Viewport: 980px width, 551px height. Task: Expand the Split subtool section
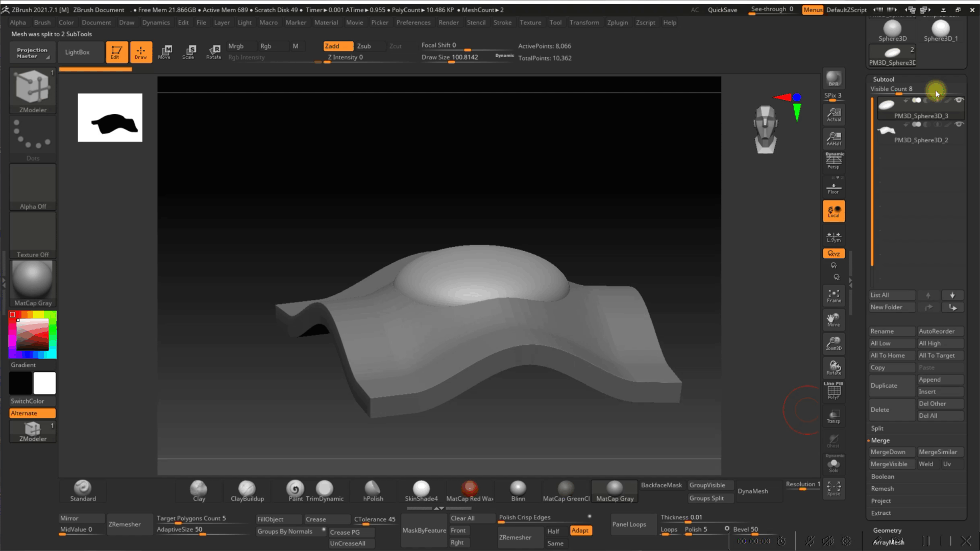[877, 428]
